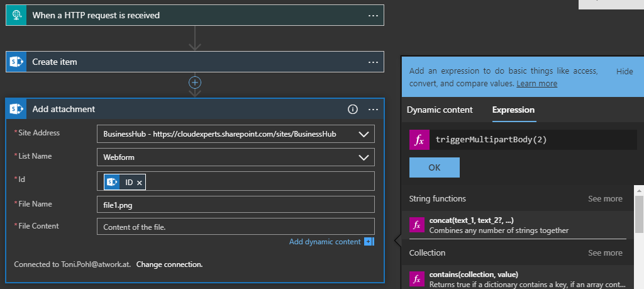
Task: Open the info icon on Add attachment
Action: 353,109
